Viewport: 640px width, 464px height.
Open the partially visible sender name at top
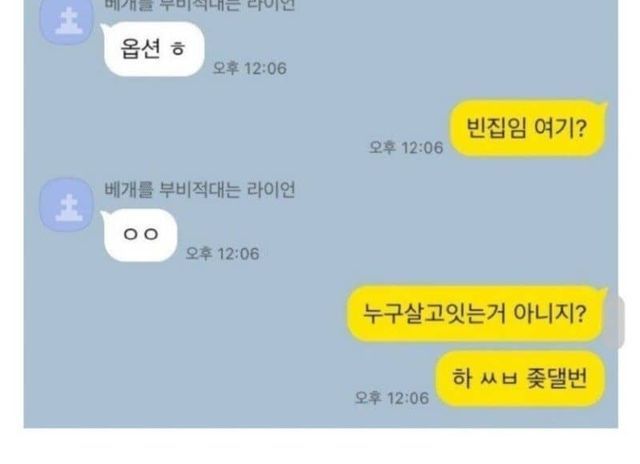[199, 5]
